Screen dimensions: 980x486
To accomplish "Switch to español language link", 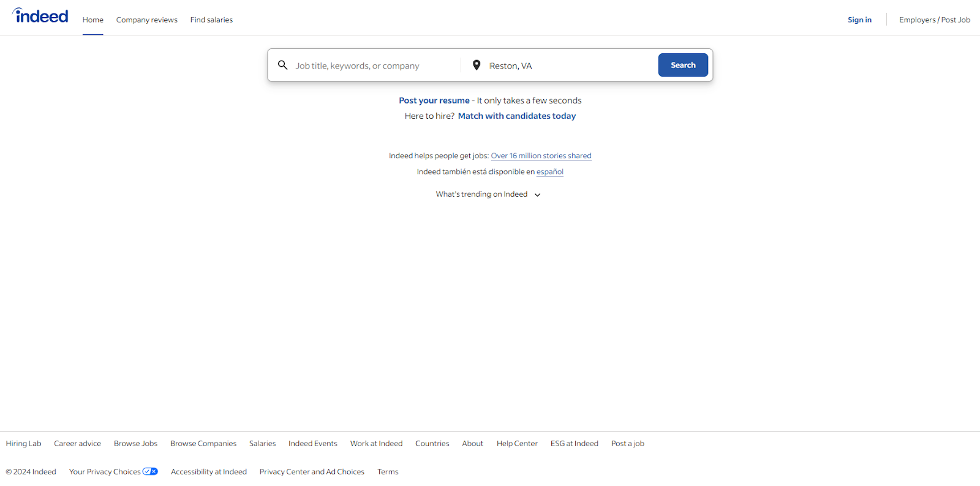I will [x=549, y=172].
